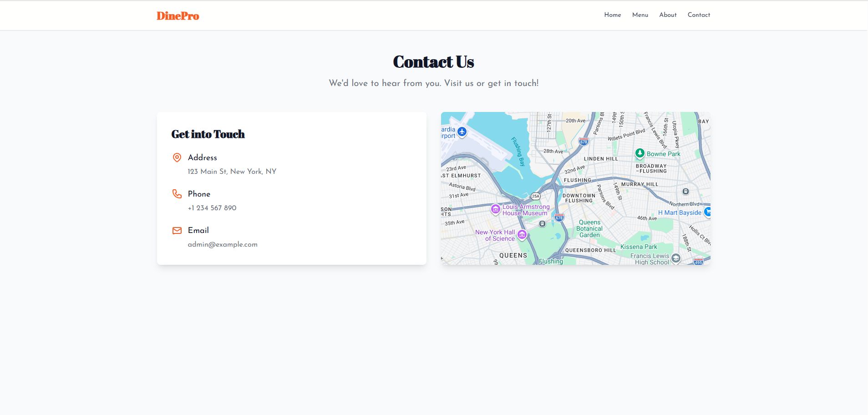
Task: Click the Email label
Action: (198, 230)
